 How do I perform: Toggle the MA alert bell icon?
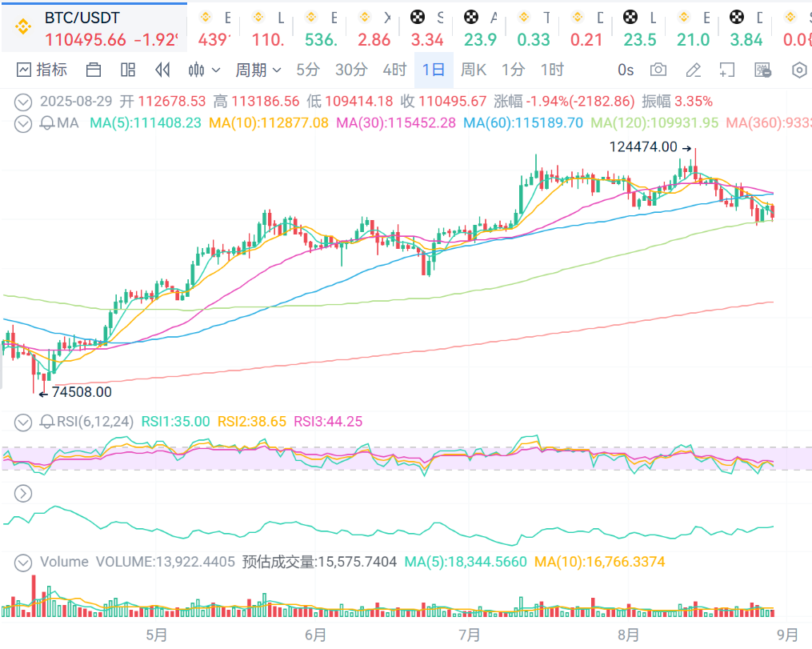point(47,123)
